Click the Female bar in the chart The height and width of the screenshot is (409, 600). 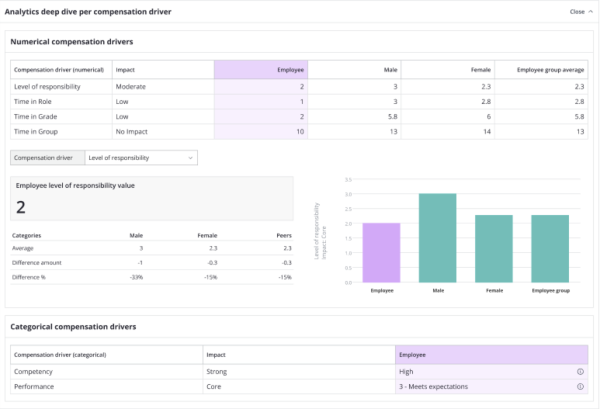point(494,248)
